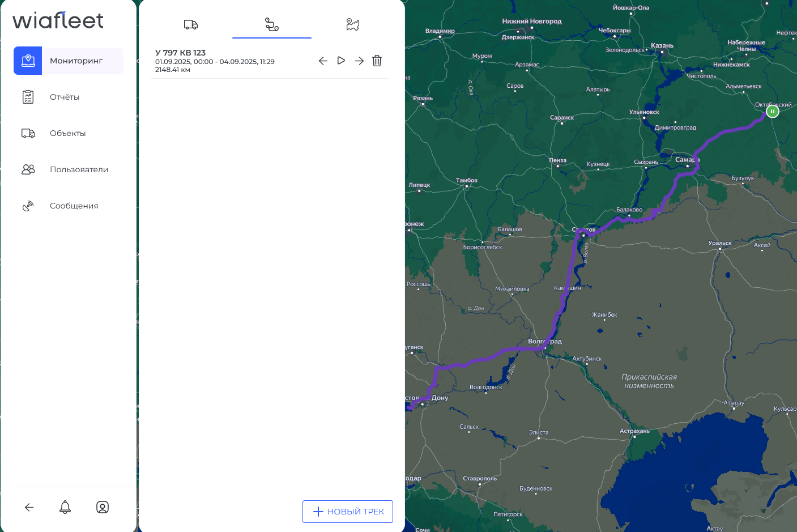
Task: Open the geozones map tab
Action: click(x=353, y=24)
